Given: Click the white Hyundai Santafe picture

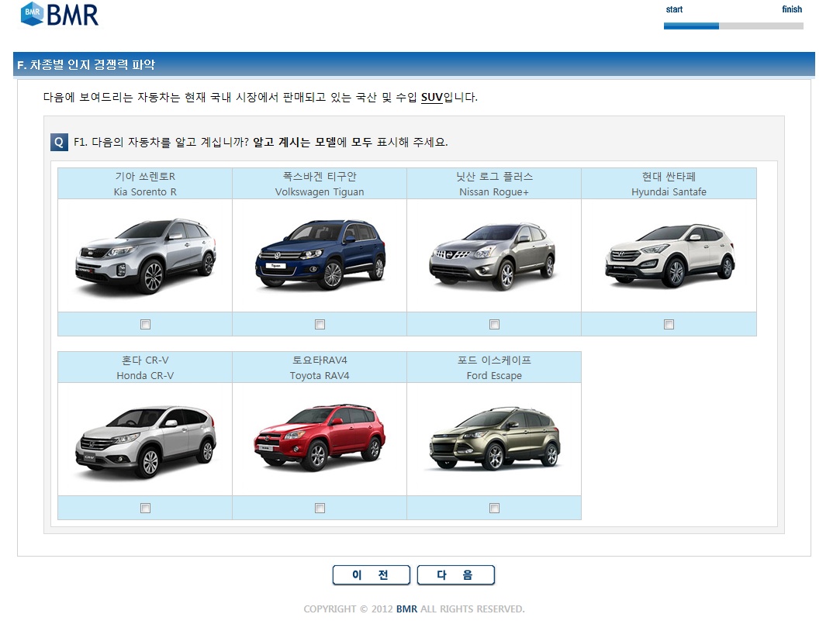Looking at the screenshot, I should click(669, 256).
